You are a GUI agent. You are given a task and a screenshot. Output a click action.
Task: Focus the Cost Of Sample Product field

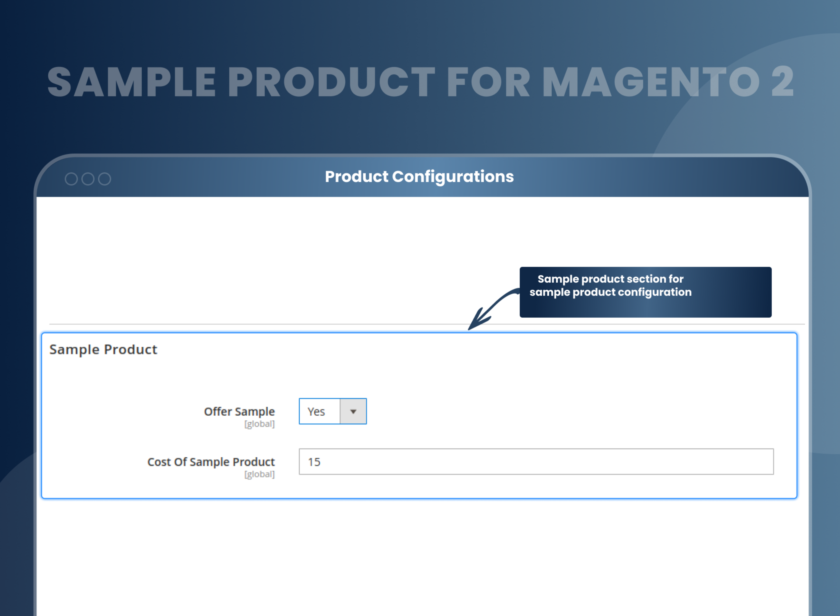tap(536, 462)
